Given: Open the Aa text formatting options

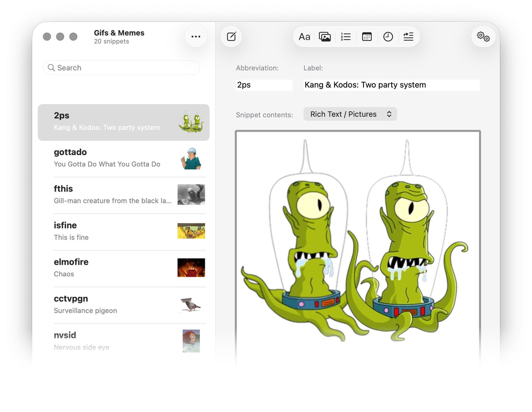Looking at the screenshot, I should point(304,37).
